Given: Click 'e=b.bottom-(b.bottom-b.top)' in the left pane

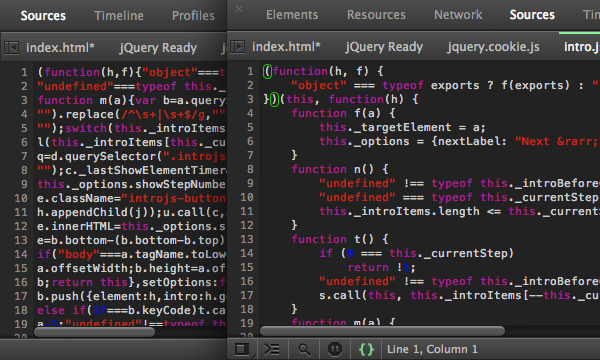Looking at the screenshot, I should pos(130,240).
